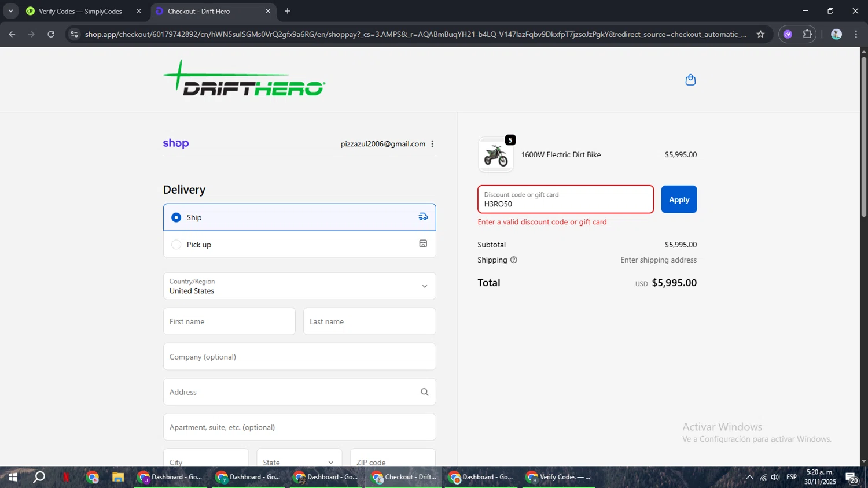This screenshot has width=868, height=488.
Task: Click the 1600W Electric Dirt Bike name
Action: coord(561,155)
